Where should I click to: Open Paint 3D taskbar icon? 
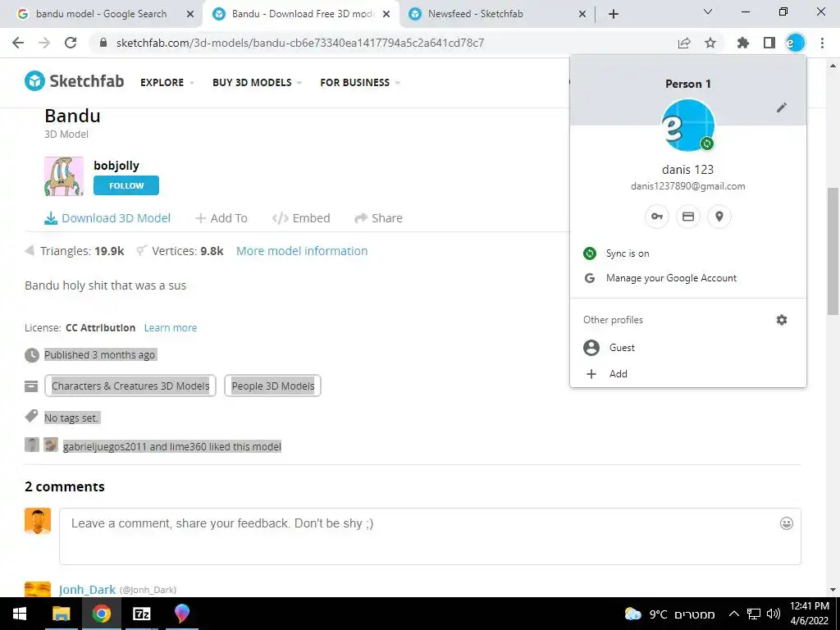181,614
